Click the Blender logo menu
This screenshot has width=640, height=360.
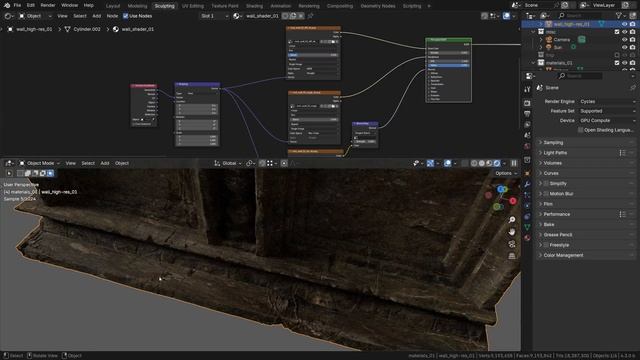tap(7, 5)
